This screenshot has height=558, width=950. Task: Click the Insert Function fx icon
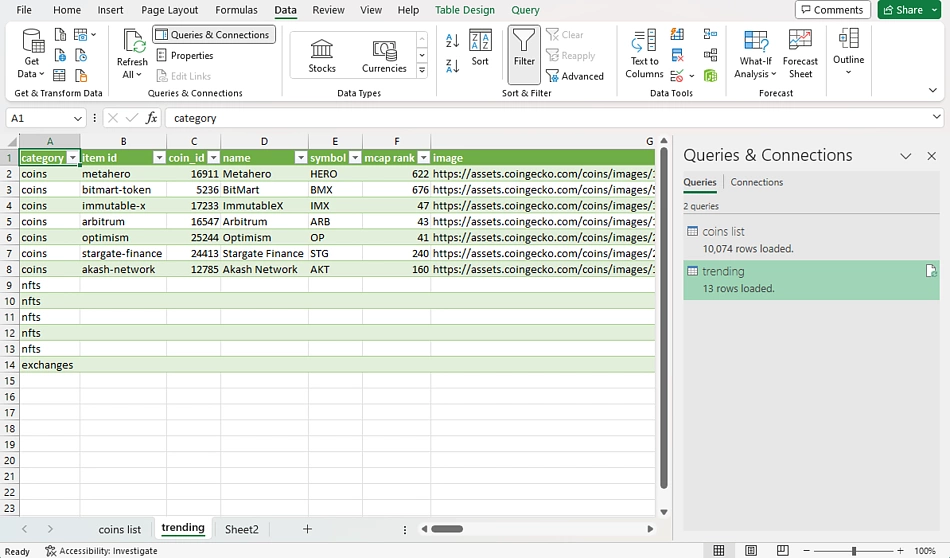click(151, 118)
